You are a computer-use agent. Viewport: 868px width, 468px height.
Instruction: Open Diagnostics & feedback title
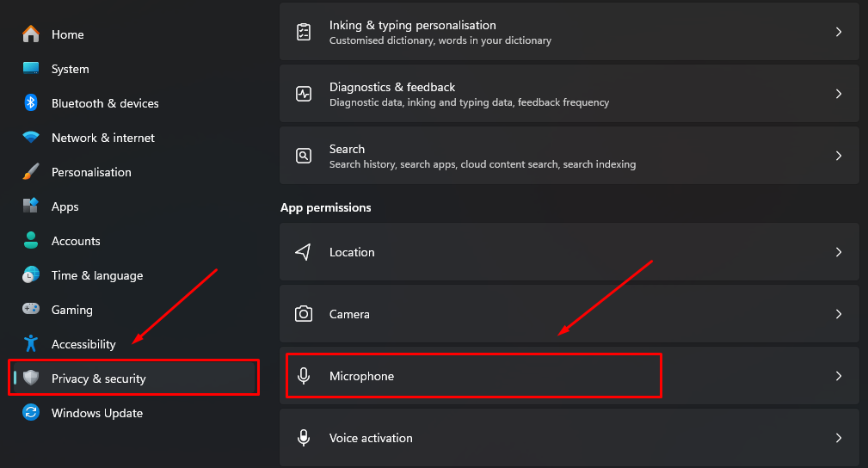pyautogui.click(x=392, y=87)
